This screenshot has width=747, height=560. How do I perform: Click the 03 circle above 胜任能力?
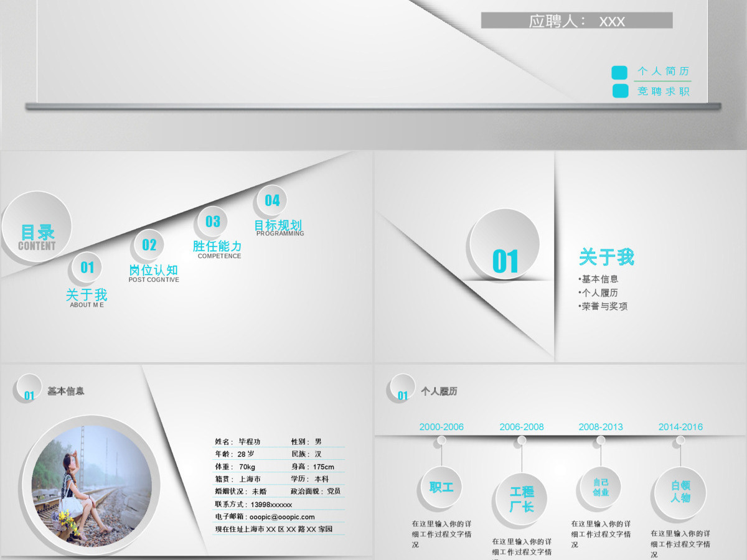pyautogui.click(x=212, y=222)
